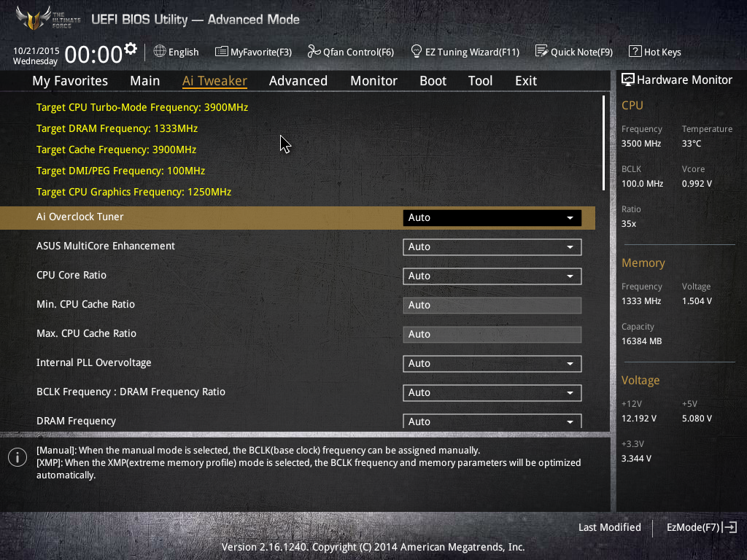The height and width of the screenshot is (560, 747).
Task: Click the EzMode exit arrow icon
Action: (729, 527)
